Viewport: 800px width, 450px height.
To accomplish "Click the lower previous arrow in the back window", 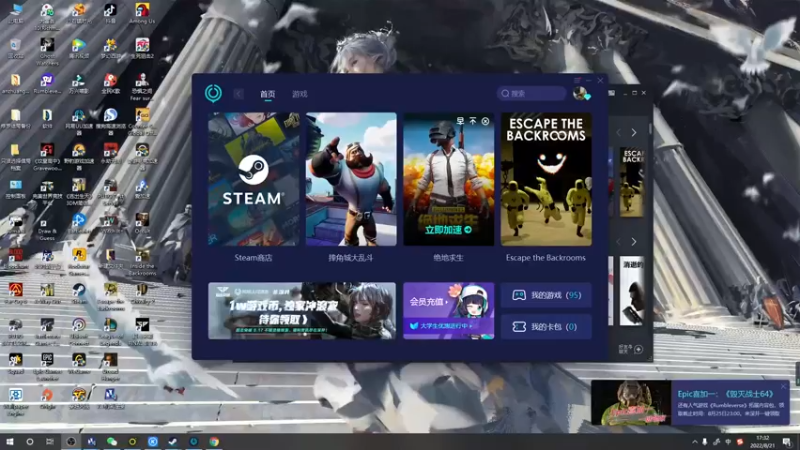I will click(x=618, y=242).
